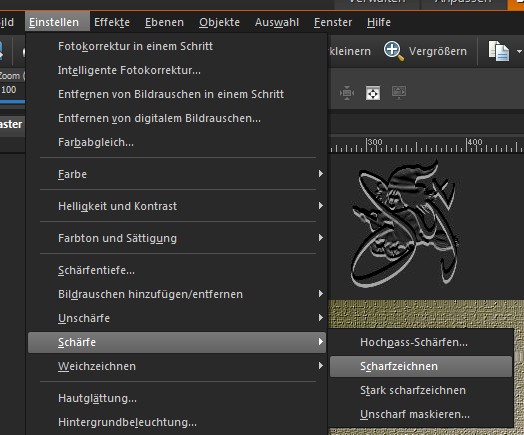The image size is (524, 435).
Task: Open the Effekte menu
Action: coord(112,22)
